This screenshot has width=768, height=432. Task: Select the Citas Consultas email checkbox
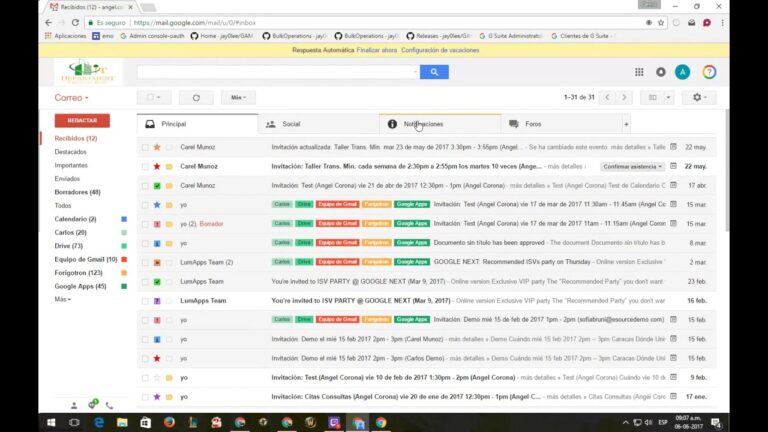(x=145, y=397)
